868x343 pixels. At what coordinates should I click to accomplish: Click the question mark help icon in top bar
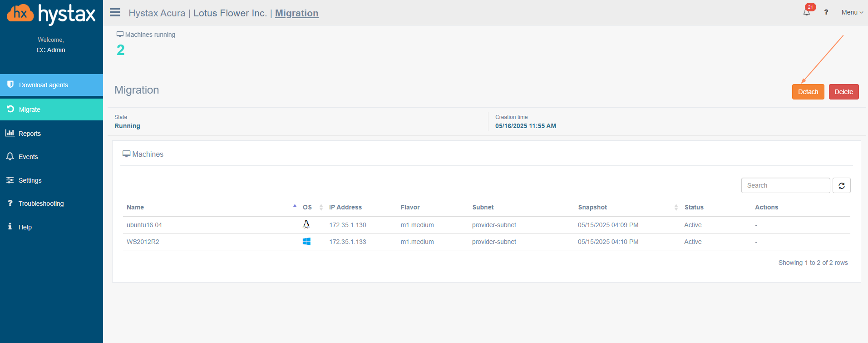pyautogui.click(x=826, y=12)
